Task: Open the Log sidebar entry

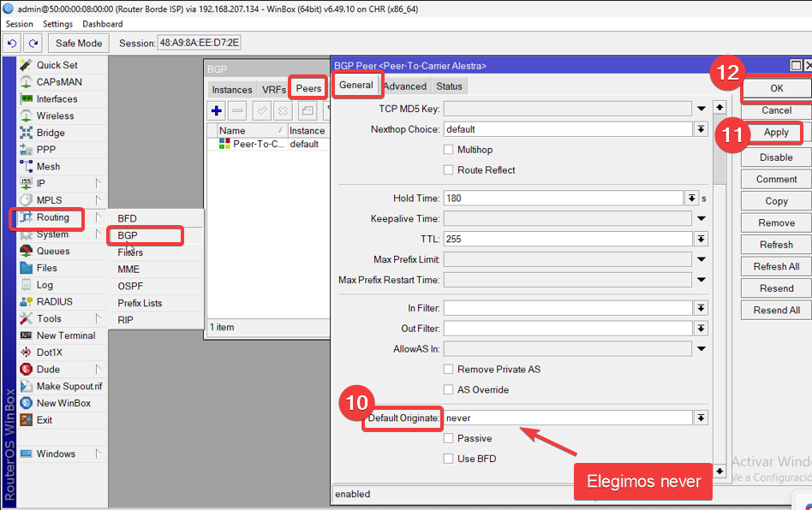Action: [x=45, y=285]
